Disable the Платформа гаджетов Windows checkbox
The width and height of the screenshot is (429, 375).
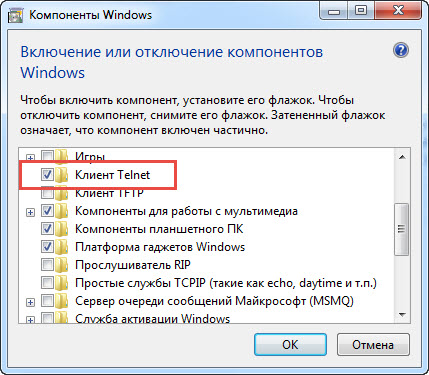47,247
